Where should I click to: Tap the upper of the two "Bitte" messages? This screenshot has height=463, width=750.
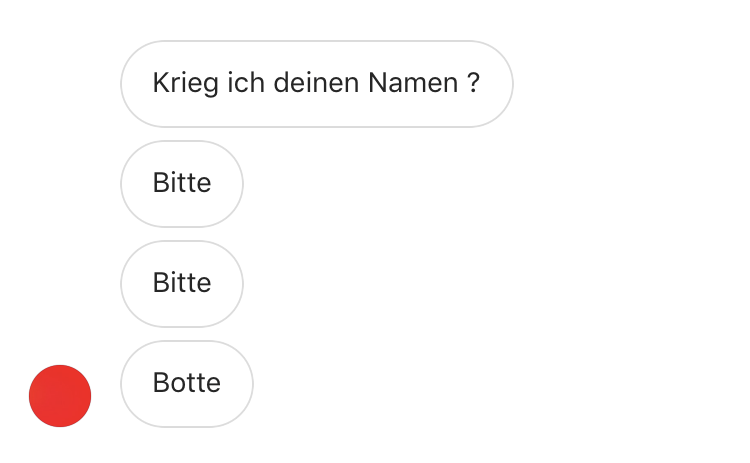coord(182,184)
